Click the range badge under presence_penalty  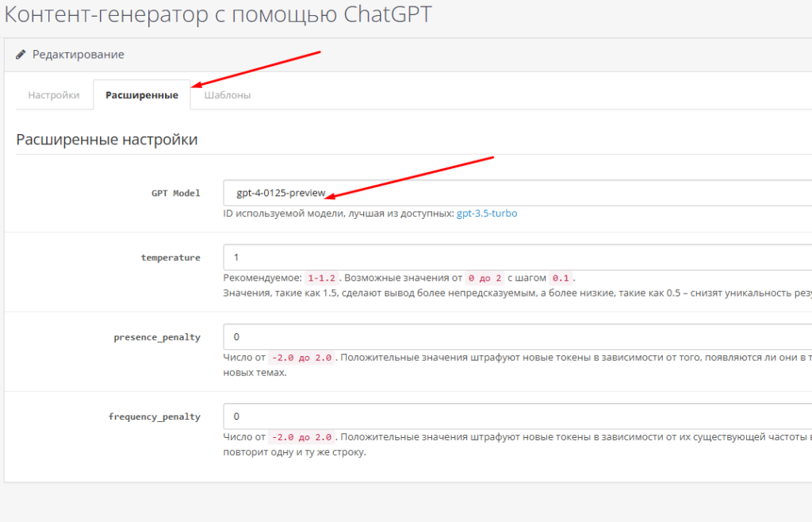[303, 358]
